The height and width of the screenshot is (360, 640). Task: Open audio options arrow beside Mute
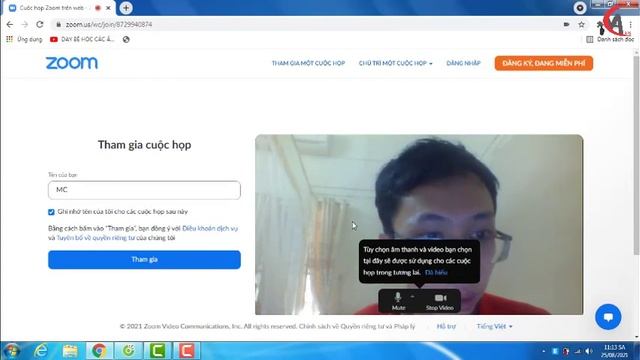click(x=413, y=296)
